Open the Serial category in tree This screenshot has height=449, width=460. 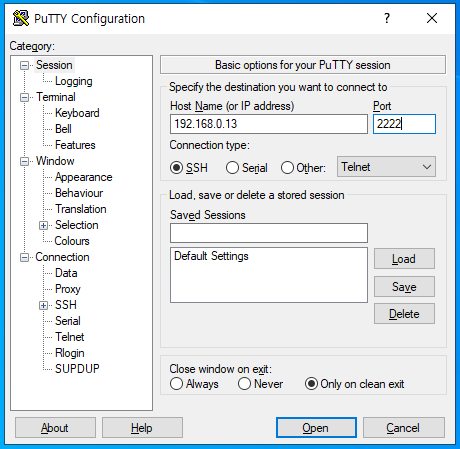pos(68,321)
